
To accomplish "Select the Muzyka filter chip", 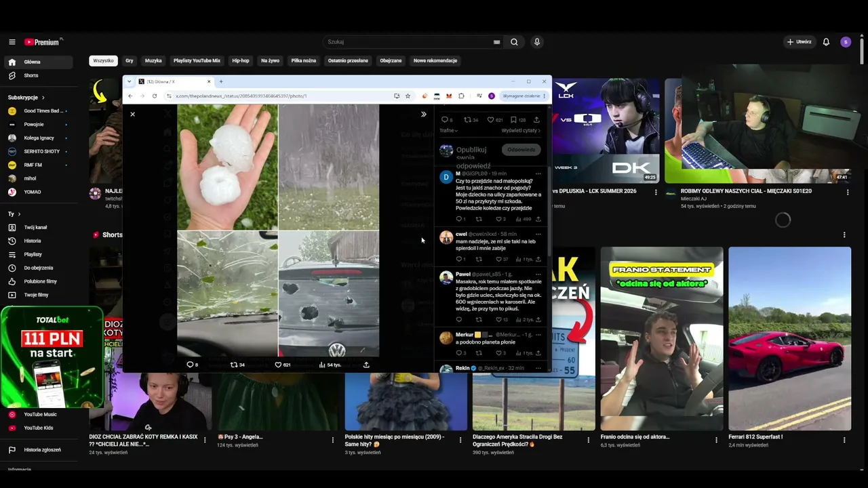I will [x=153, y=61].
